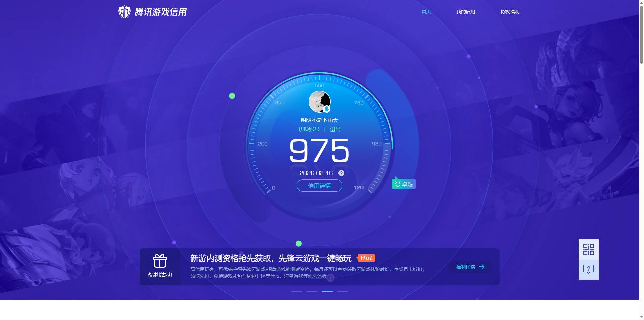Select the first carousel indicator dot
Image resolution: width=644 pixels, height=320 pixels.
point(296,291)
